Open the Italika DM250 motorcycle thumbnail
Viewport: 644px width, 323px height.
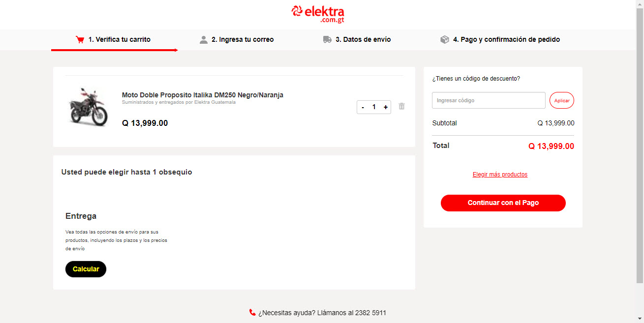[x=88, y=107]
